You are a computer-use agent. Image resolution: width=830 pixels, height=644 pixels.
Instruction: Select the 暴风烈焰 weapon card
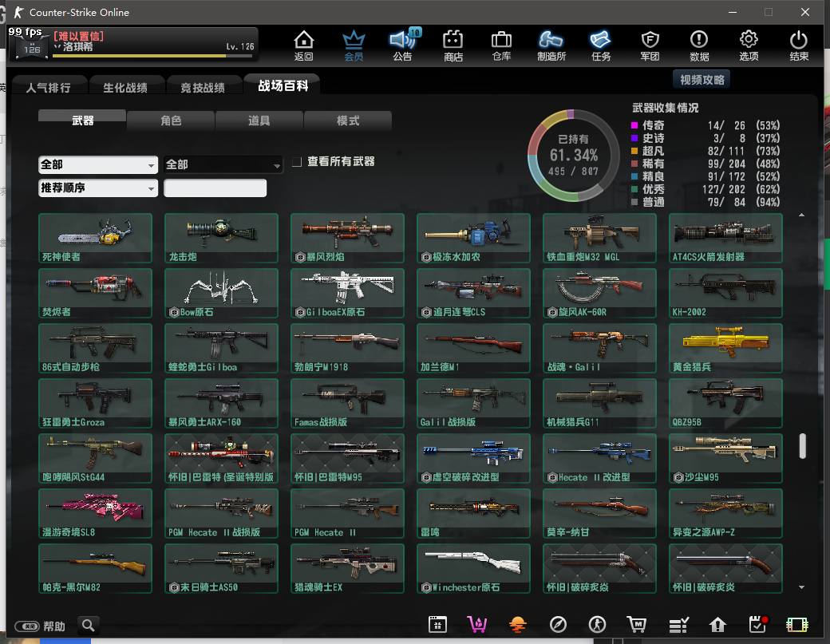coord(347,238)
